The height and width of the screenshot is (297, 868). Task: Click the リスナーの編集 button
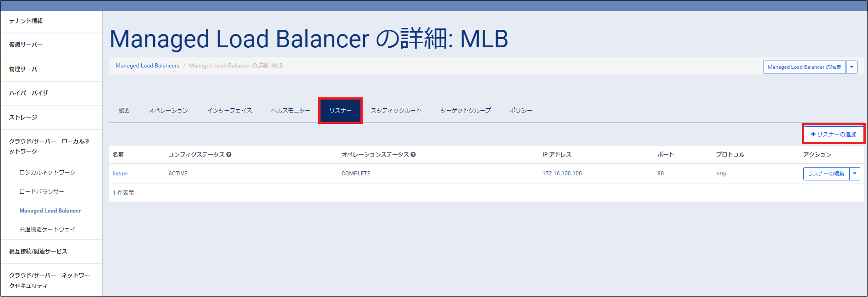click(826, 174)
